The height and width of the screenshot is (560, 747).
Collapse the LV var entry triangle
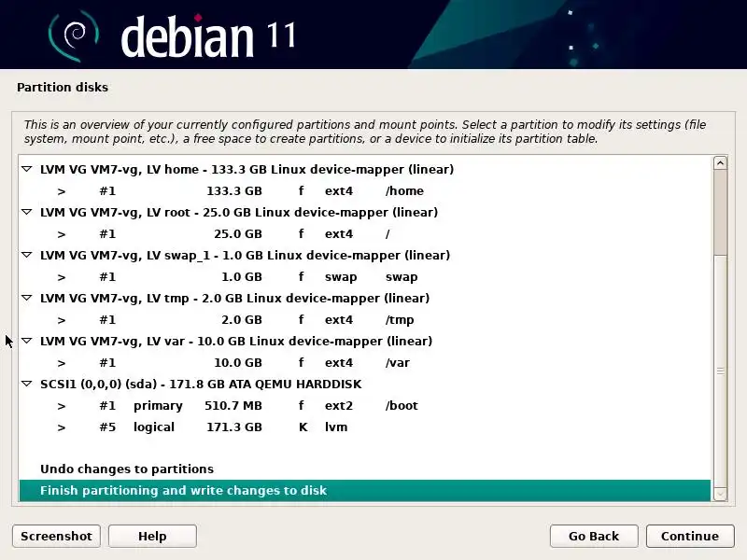pyautogui.click(x=27, y=341)
